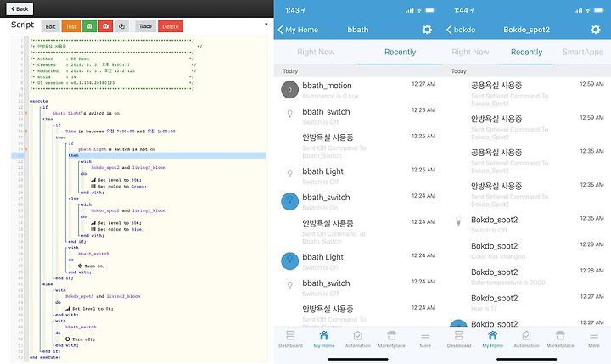This screenshot has width=611, height=364.
Task: Open My Home in Bokdo_spot2 screen tab bar
Action: 492,339
